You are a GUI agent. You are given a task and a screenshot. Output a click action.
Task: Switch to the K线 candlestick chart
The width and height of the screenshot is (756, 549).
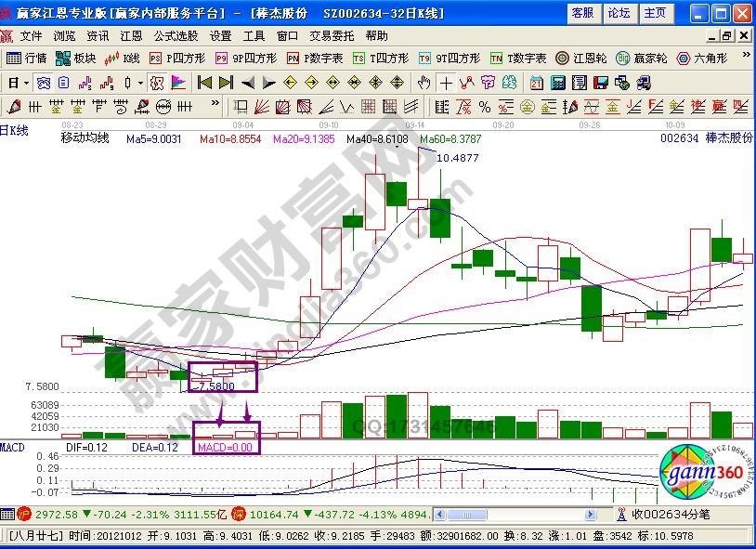point(124,58)
